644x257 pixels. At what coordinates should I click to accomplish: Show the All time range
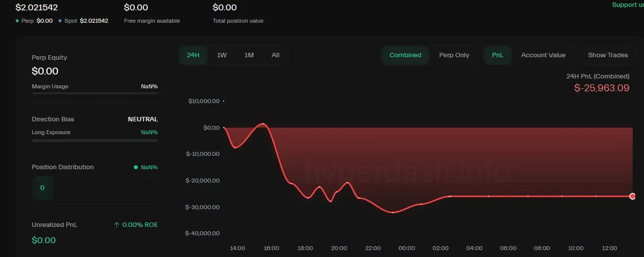coord(275,55)
